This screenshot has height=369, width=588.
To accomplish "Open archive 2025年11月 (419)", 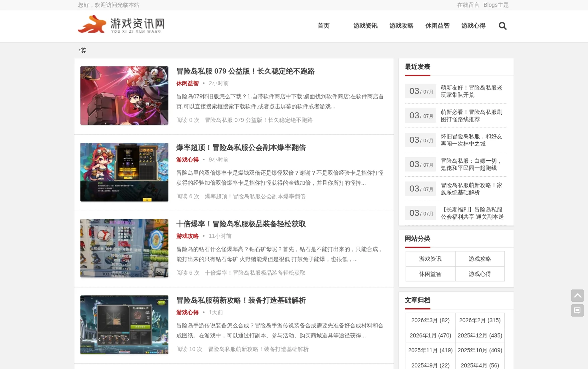I will [x=430, y=350].
